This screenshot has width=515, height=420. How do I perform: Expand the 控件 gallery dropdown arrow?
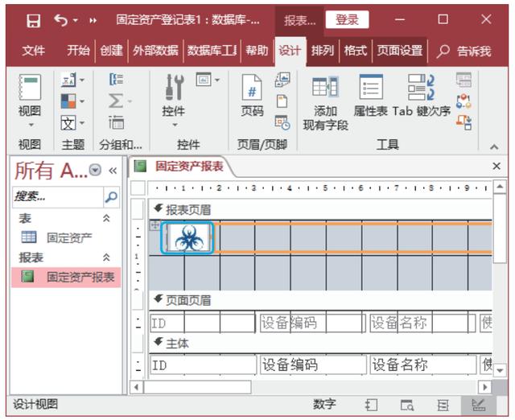pos(175,125)
